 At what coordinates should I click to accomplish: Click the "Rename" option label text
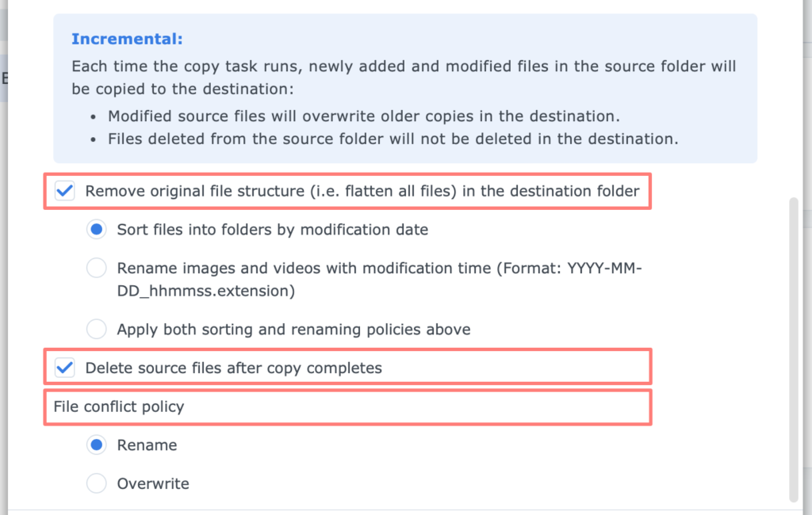click(x=147, y=445)
